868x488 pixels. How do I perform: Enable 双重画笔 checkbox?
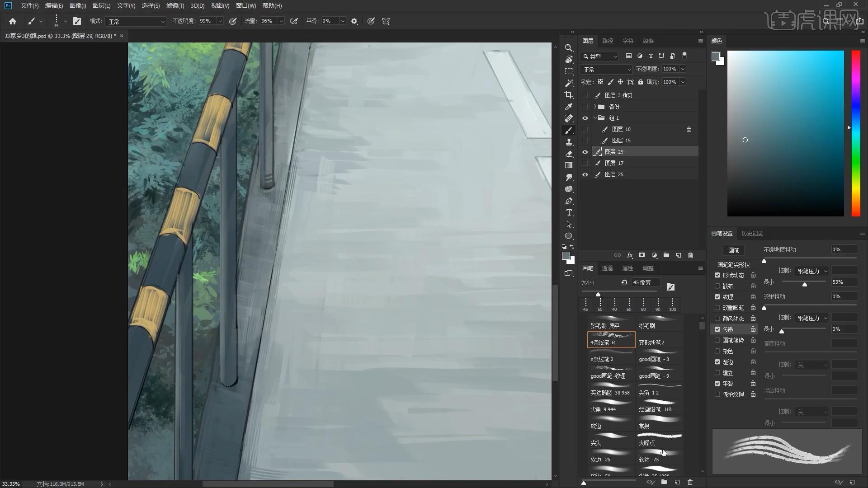(x=717, y=308)
